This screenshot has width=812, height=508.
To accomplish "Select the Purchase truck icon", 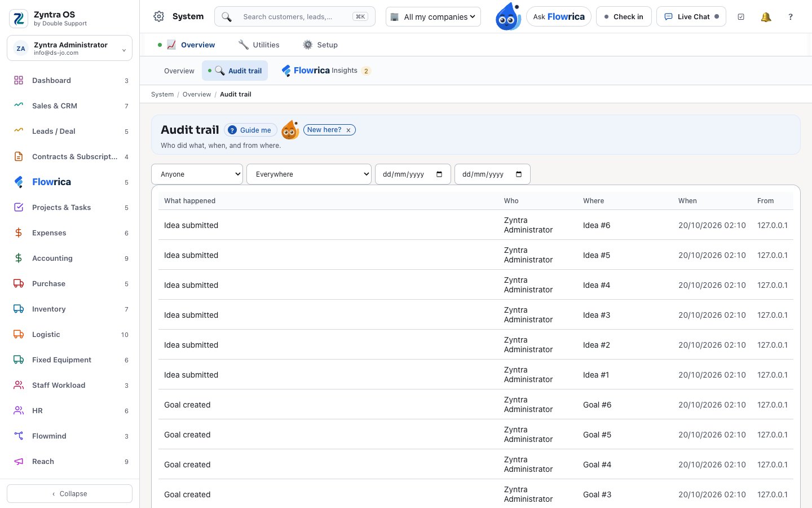I will [x=19, y=284].
